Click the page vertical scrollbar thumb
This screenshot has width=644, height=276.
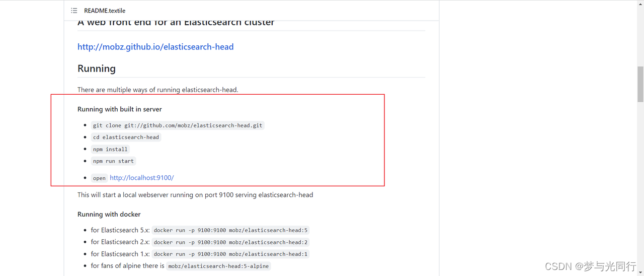coord(640,84)
